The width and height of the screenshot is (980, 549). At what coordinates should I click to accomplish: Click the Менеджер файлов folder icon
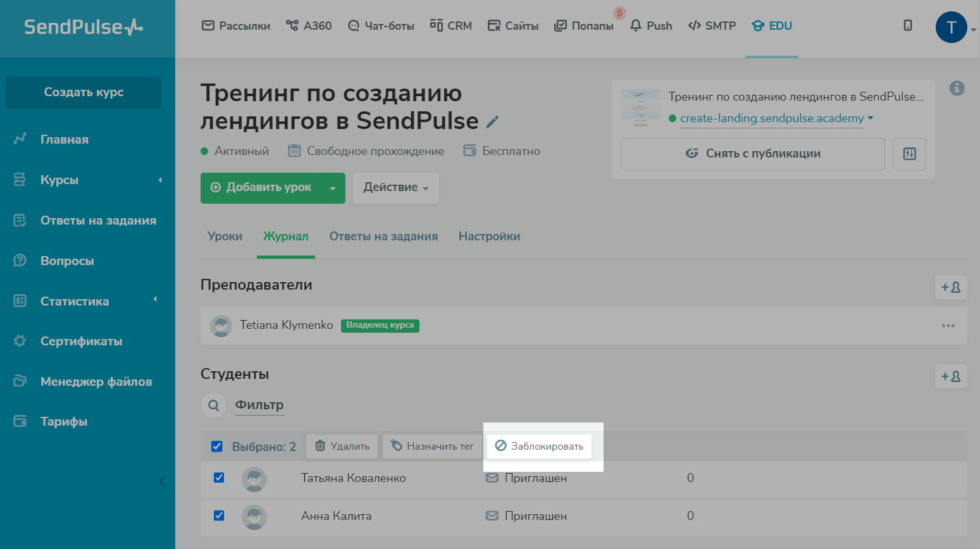coord(20,381)
